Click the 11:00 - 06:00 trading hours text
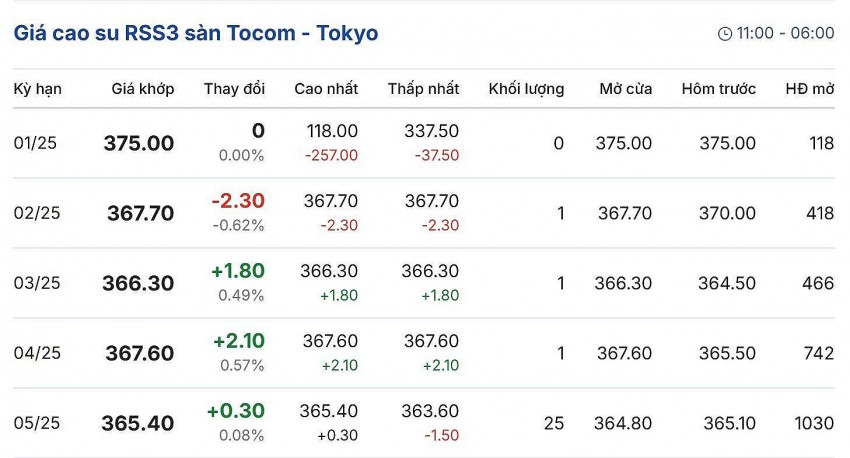850x458 pixels. coord(785,33)
